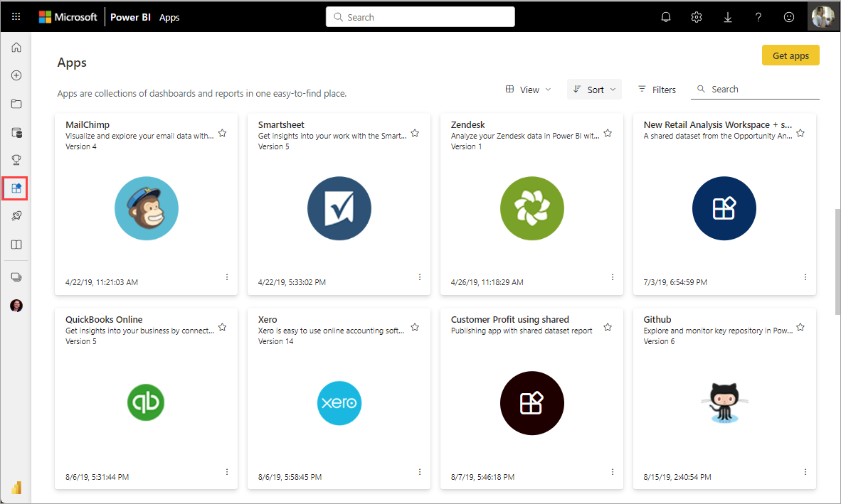The height and width of the screenshot is (504, 841).
Task: Open the Filters button
Action: pyautogui.click(x=656, y=89)
